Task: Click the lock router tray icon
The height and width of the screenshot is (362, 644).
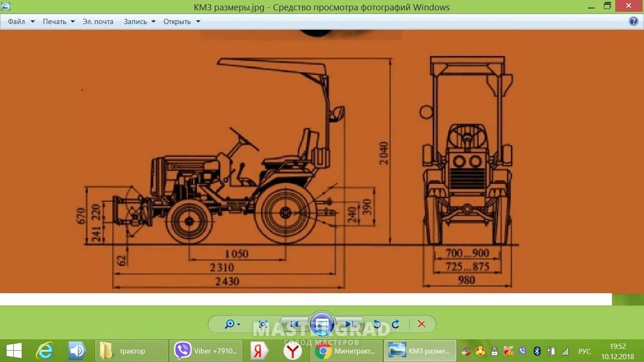Action: [x=495, y=351]
